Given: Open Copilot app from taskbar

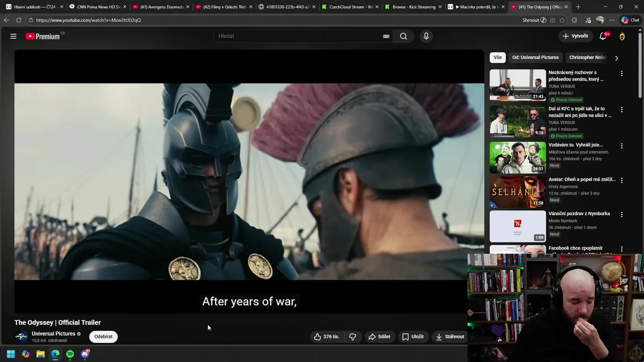Looking at the screenshot, I should tap(26, 354).
